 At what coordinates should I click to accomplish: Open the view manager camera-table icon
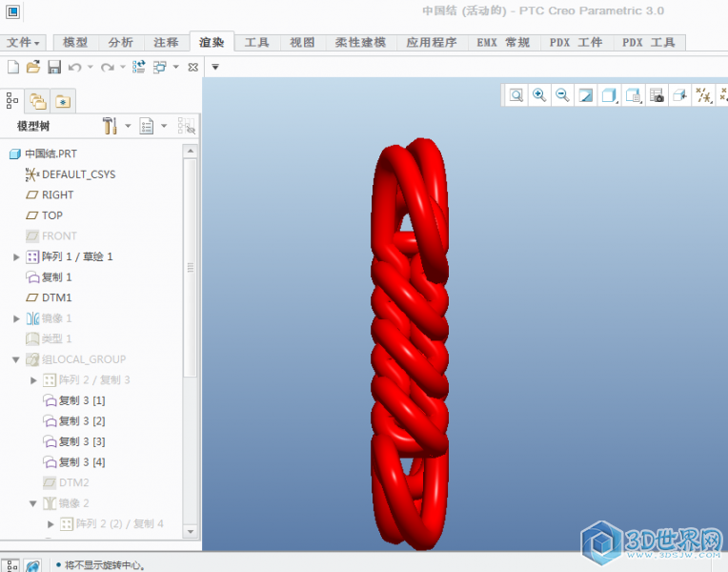pos(657,95)
